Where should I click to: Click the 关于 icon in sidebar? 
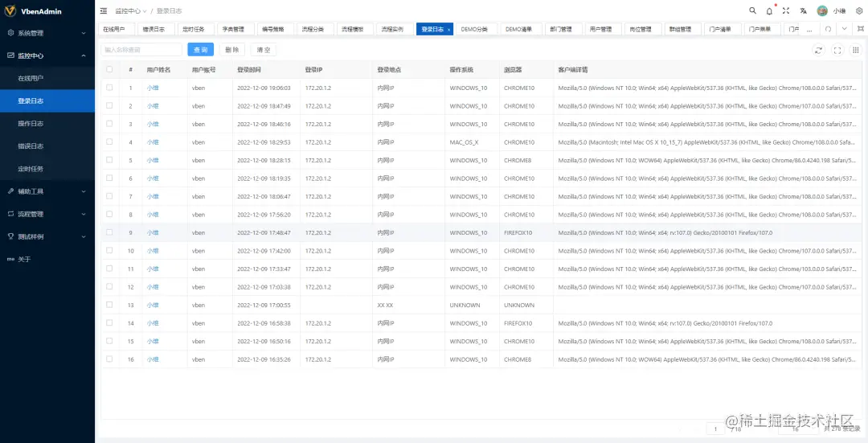click(x=10, y=259)
